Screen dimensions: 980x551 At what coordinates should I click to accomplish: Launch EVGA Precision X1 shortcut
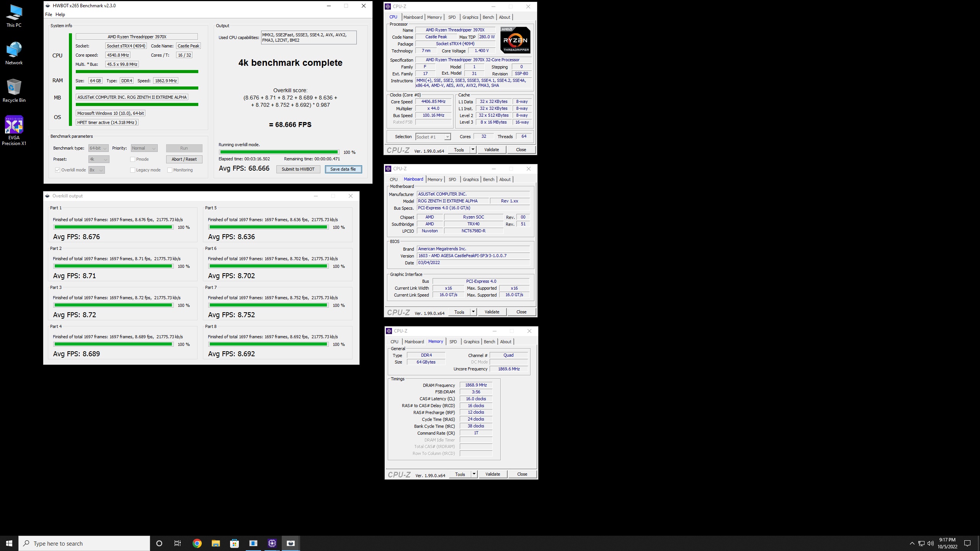tap(14, 131)
